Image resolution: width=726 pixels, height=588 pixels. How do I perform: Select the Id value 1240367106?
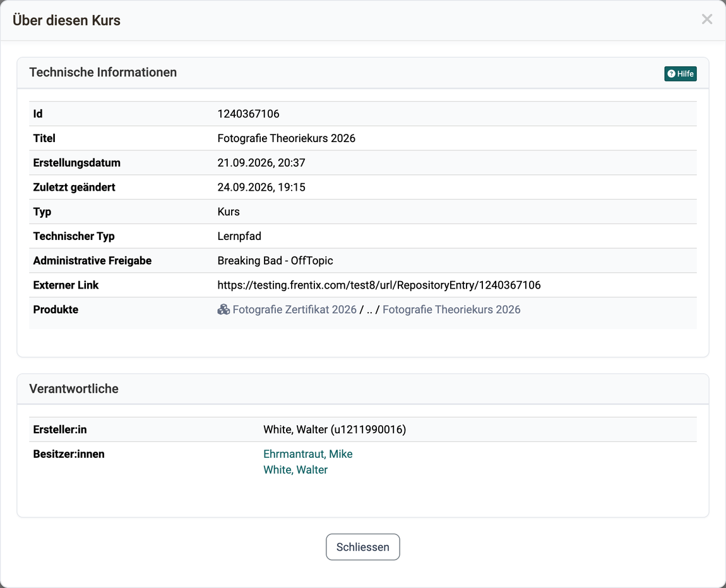point(248,114)
